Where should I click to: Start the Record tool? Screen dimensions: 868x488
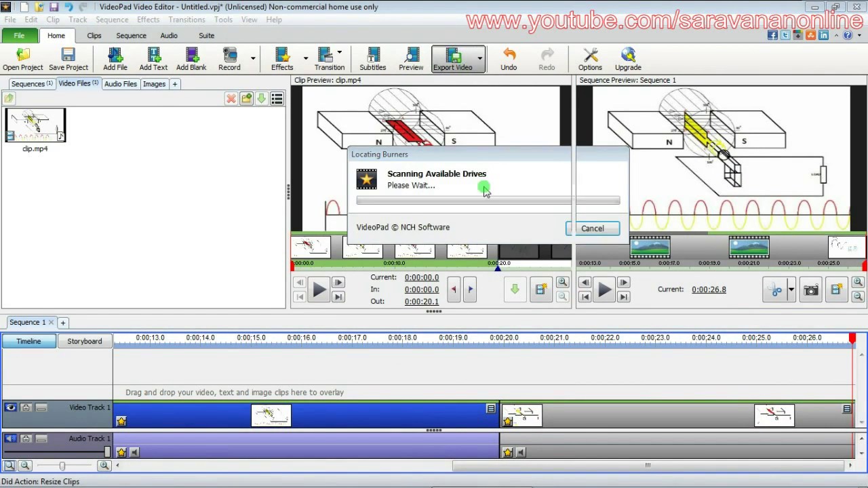(229, 60)
